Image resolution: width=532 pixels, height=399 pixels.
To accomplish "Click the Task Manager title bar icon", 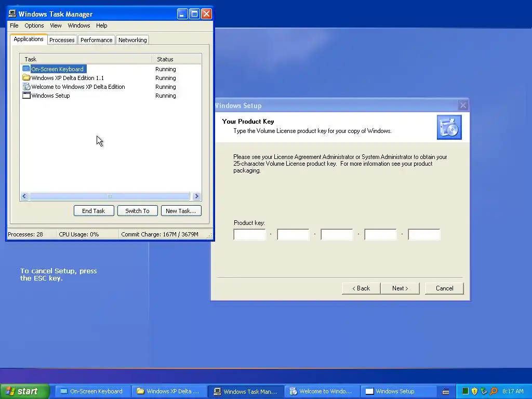I will point(12,14).
